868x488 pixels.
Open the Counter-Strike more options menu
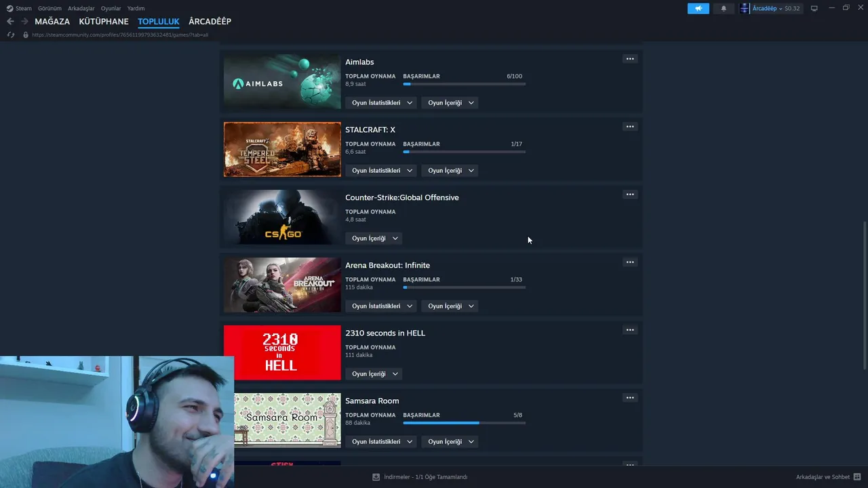click(x=630, y=195)
